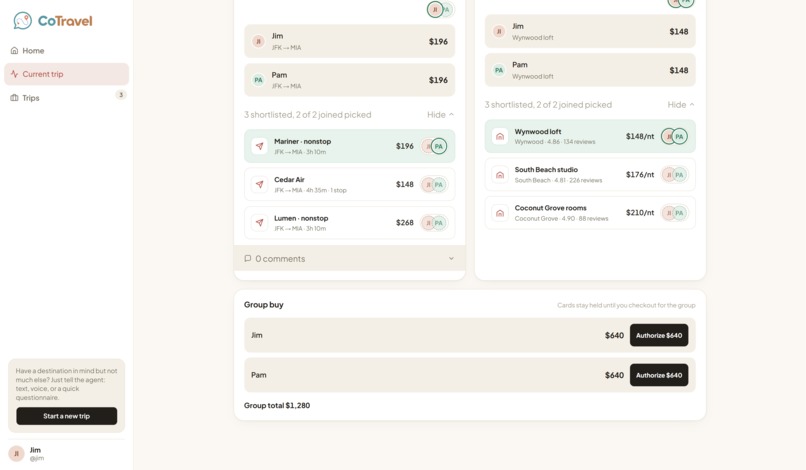
Task: Authorize $640 for Pam
Action: [x=659, y=375]
